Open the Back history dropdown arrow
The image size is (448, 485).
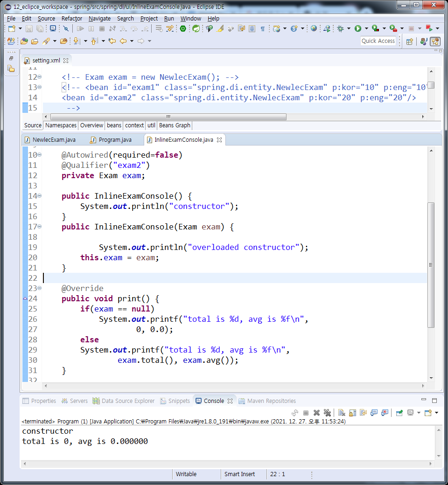[132, 41]
